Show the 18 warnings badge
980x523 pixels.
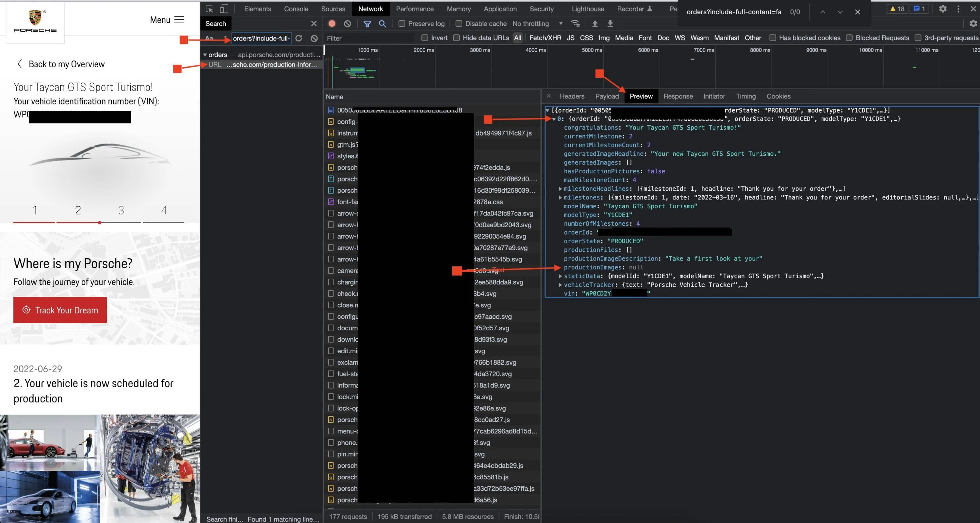pyautogui.click(x=897, y=9)
